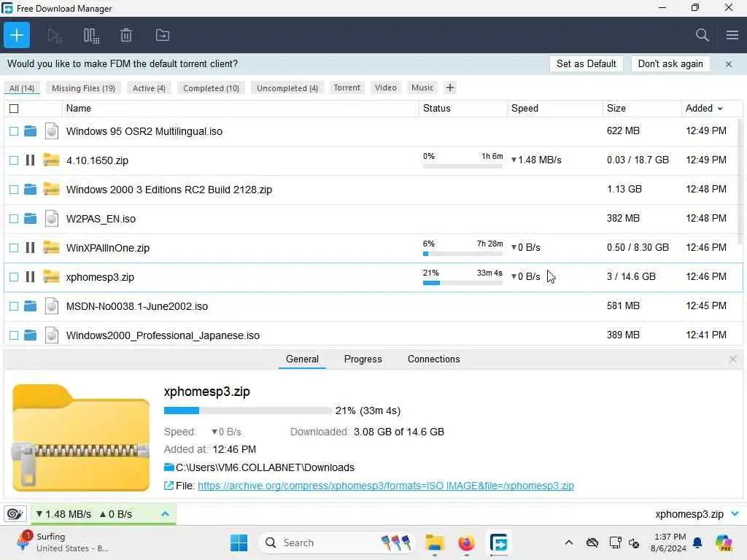
Task: Click the start downloads toolbar icon
Action: tap(55, 36)
